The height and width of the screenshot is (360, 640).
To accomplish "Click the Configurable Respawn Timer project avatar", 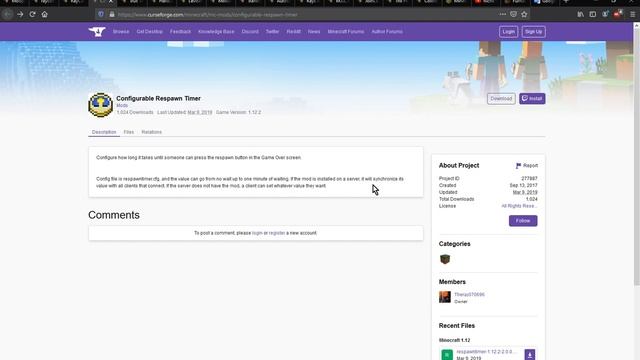I will click(100, 105).
